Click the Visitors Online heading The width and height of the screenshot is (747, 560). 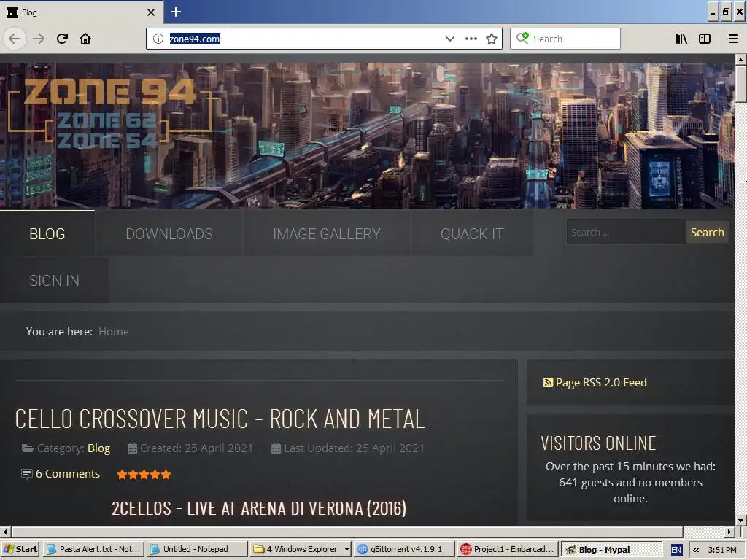coord(598,443)
